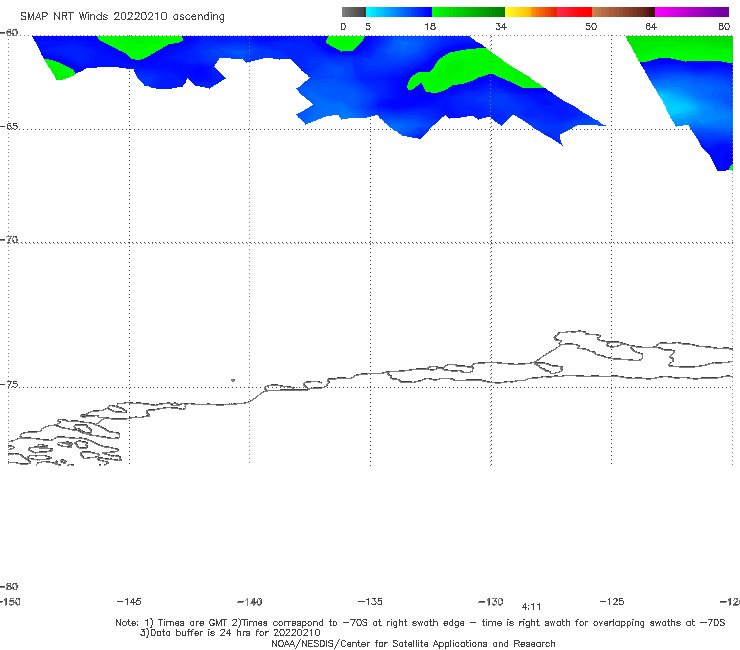Click the color bar label '5'
Image resolution: width=740 pixels, height=650 pixels.
pyautogui.click(x=368, y=27)
